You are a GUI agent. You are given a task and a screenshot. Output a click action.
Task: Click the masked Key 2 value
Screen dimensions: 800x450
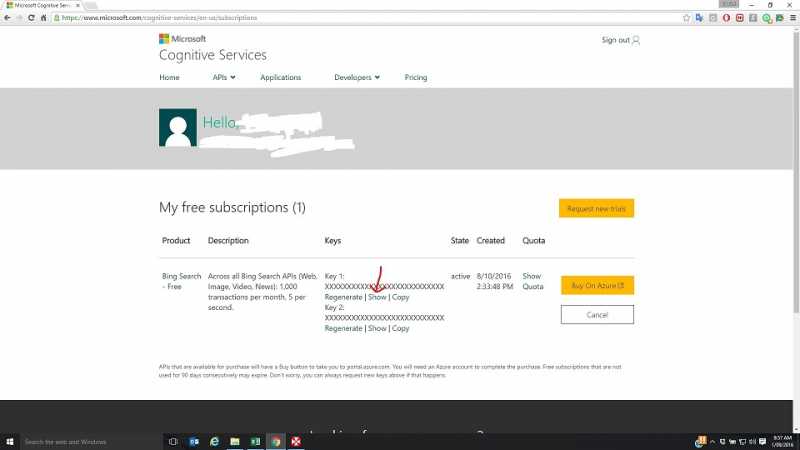[x=384, y=317]
